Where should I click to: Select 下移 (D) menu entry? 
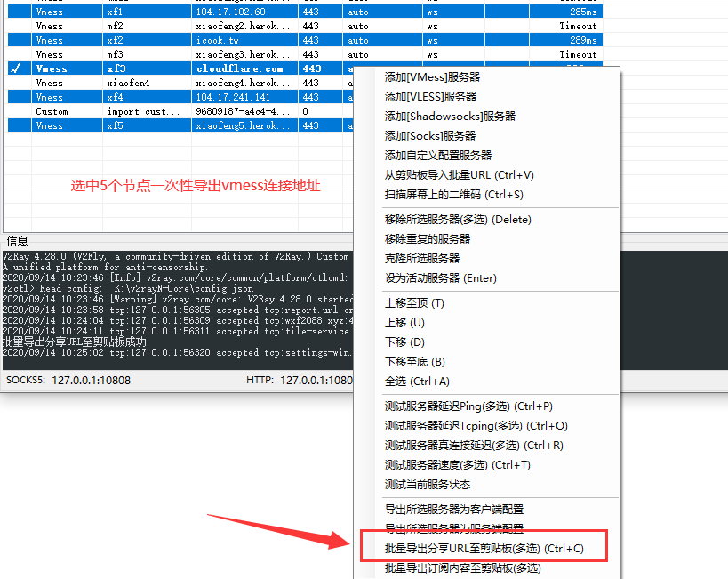tap(404, 342)
